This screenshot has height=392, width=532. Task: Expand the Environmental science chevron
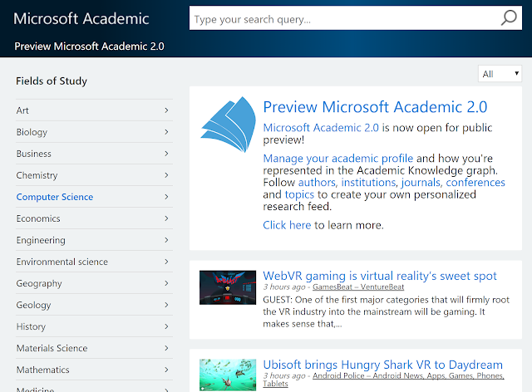click(x=166, y=262)
